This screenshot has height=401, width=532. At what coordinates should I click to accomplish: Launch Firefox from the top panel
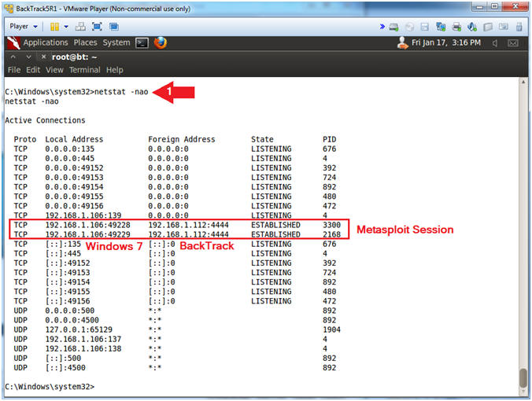click(x=160, y=42)
